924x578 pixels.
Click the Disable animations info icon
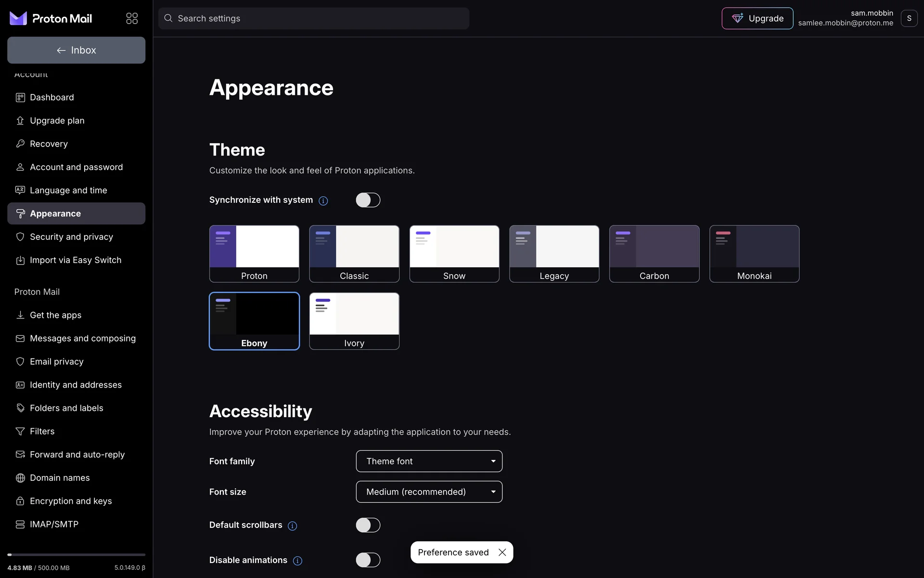tap(297, 561)
